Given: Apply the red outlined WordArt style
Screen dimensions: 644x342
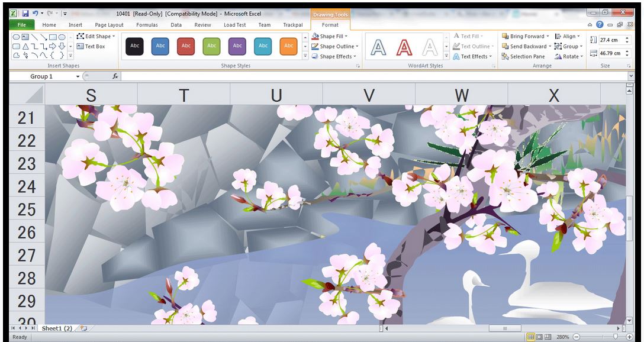Looking at the screenshot, I should 404,48.
